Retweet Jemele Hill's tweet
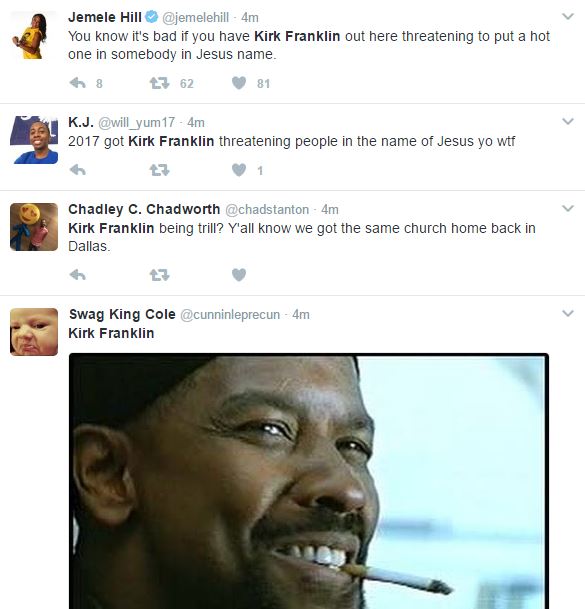The height and width of the screenshot is (609, 585). [x=160, y=83]
